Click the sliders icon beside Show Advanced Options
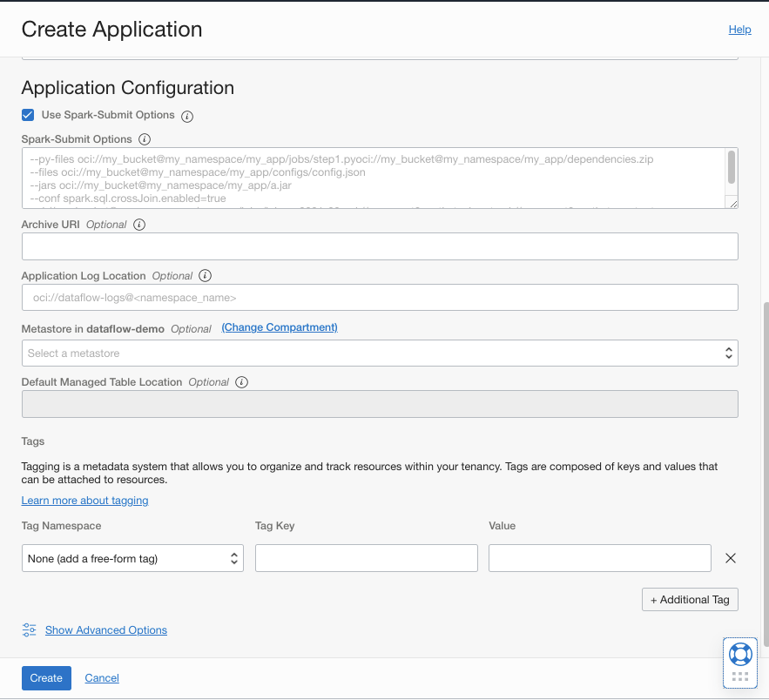Viewport: 769px width, 700px height. [29, 629]
